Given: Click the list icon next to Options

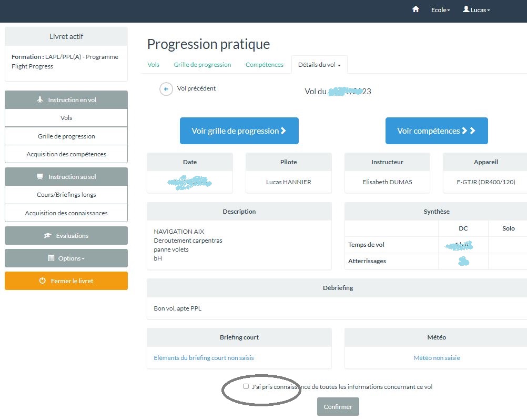Looking at the screenshot, I should [x=51, y=258].
